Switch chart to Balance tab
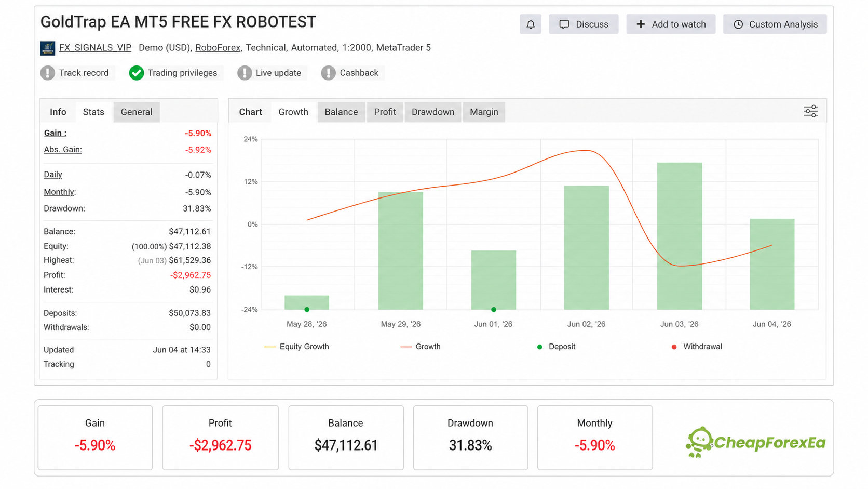Screen dimensions: 868x489 pyautogui.click(x=341, y=112)
